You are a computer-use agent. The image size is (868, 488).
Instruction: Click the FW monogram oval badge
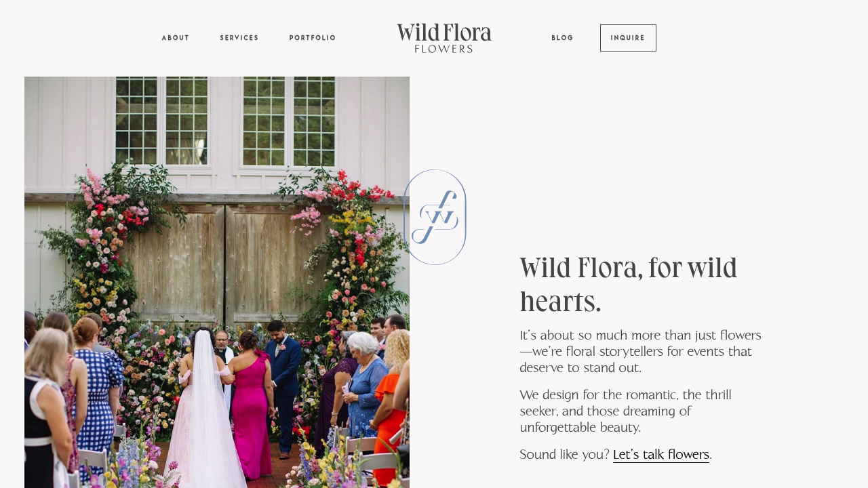coord(435,217)
